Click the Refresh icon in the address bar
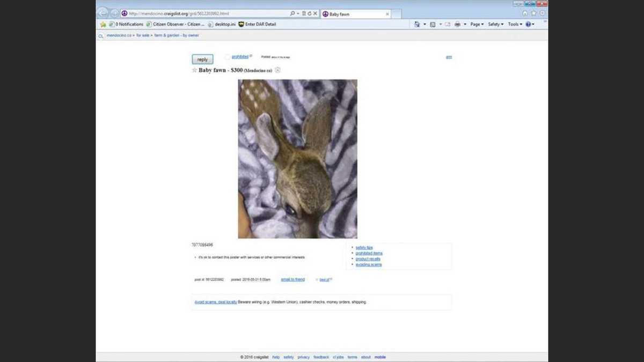Image resolution: width=644 pixels, height=362 pixels. [x=309, y=13]
